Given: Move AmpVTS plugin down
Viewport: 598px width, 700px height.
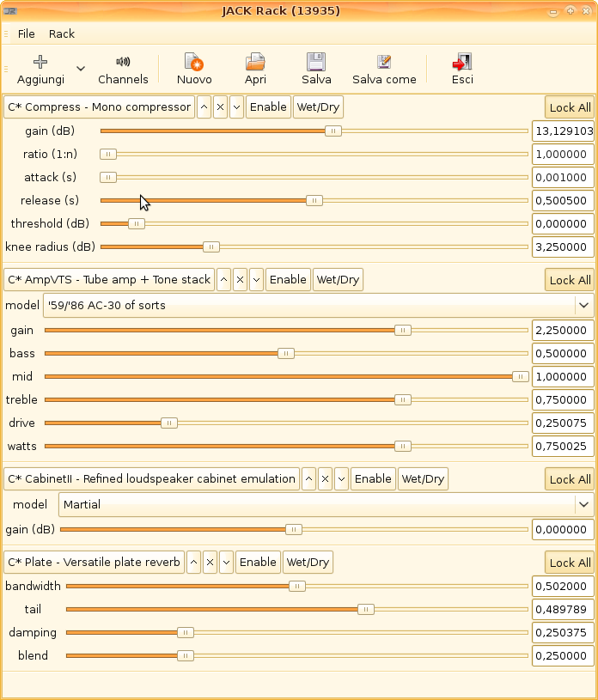Looking at the screenshot, I should 256,280.
